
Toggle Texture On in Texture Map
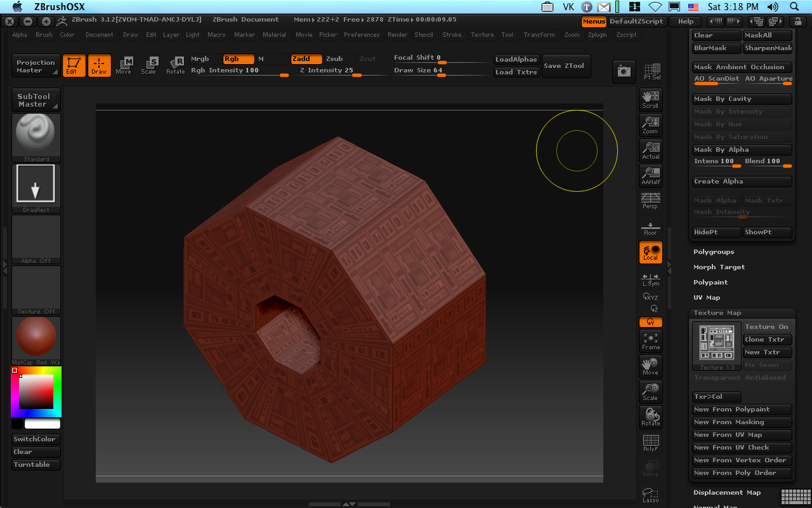(767, 327)
